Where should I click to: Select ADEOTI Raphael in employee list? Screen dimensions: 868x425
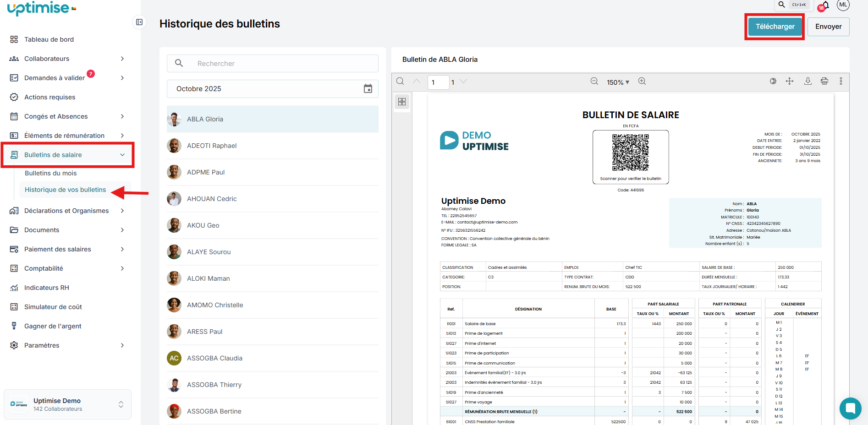pos(212,146)
